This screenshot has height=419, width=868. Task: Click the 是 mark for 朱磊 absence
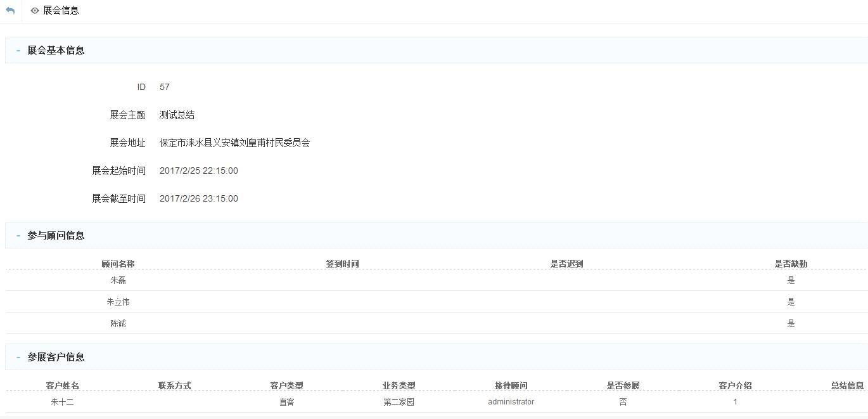coord(791,280)
